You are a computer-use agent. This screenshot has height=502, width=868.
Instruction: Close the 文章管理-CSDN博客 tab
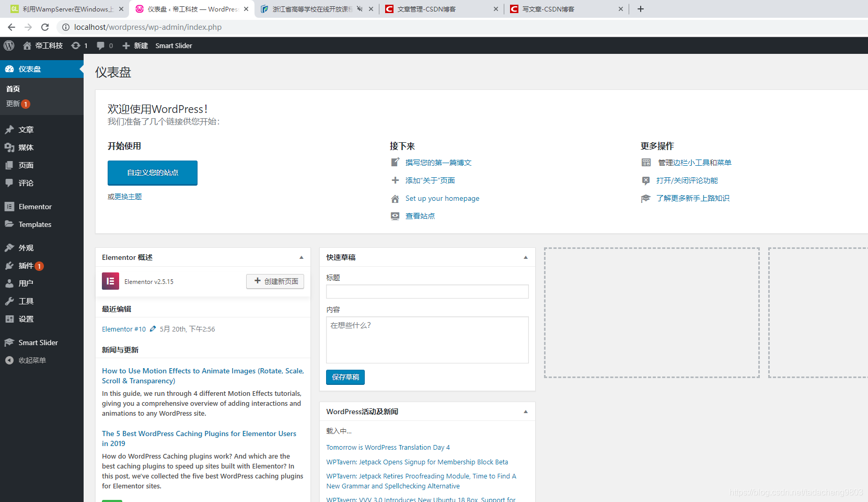[495, 9]
